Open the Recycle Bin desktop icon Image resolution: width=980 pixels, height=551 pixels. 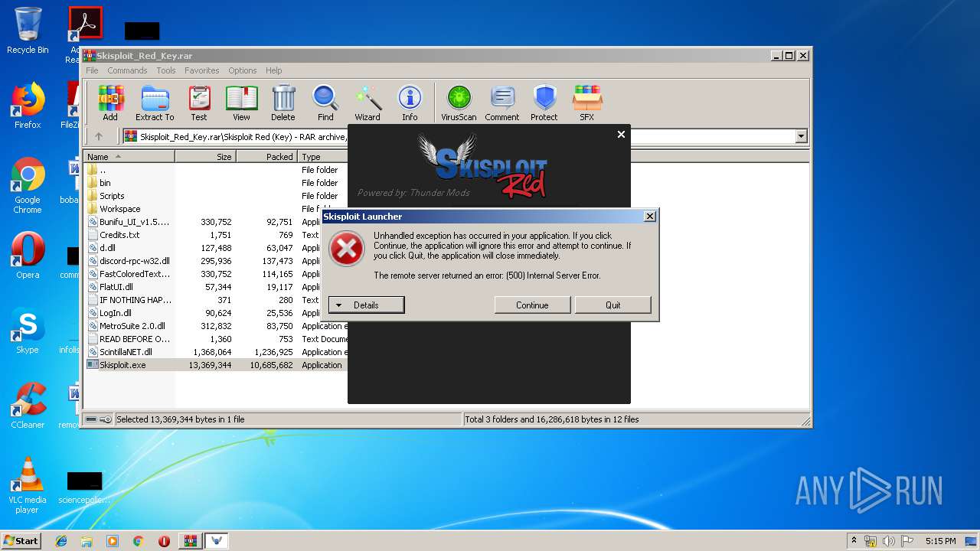[28, 31]
